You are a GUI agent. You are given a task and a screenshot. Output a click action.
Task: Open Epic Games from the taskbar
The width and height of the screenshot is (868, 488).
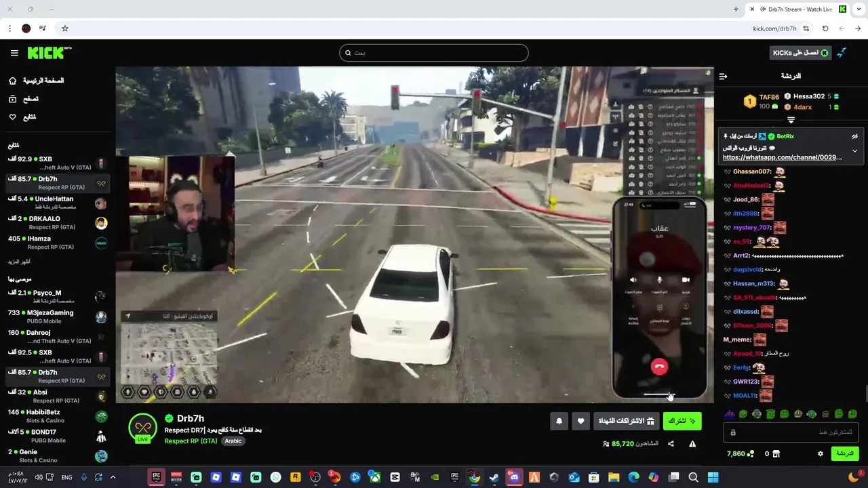pyautogui.click(x=157, y=477)
